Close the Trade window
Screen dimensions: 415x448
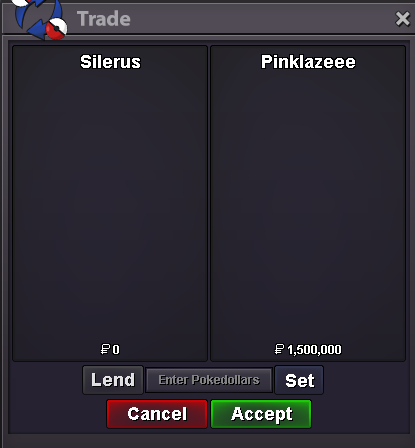pos(402,19)
